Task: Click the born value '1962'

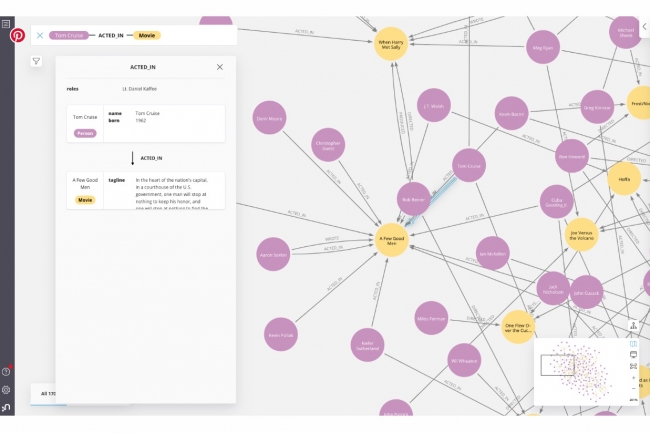Action: (x=141, y=121)
